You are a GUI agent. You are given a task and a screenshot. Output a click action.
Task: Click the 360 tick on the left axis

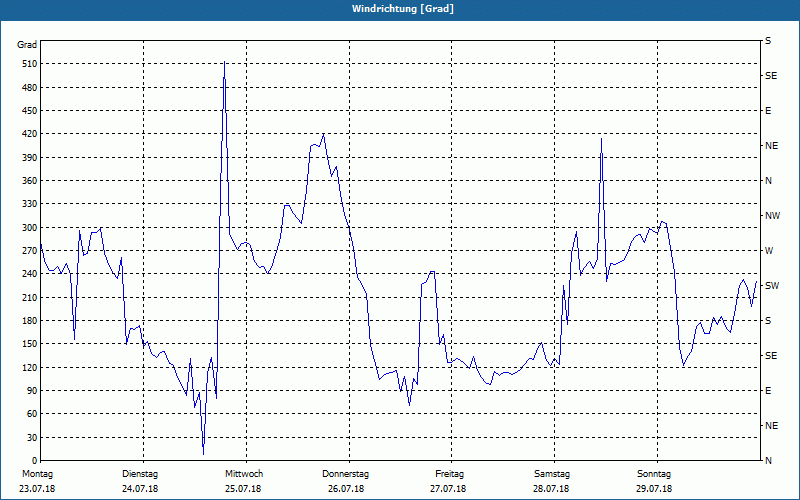(31, 181)
